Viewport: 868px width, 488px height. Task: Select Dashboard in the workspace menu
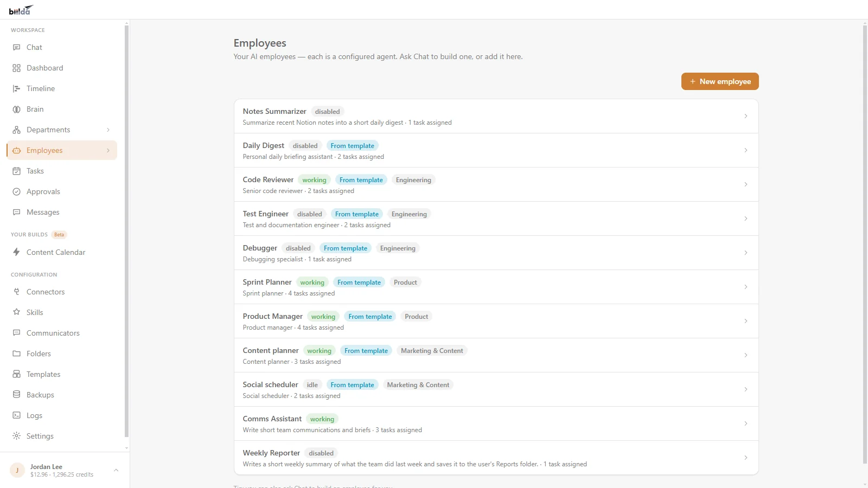[x=62, y=68]
